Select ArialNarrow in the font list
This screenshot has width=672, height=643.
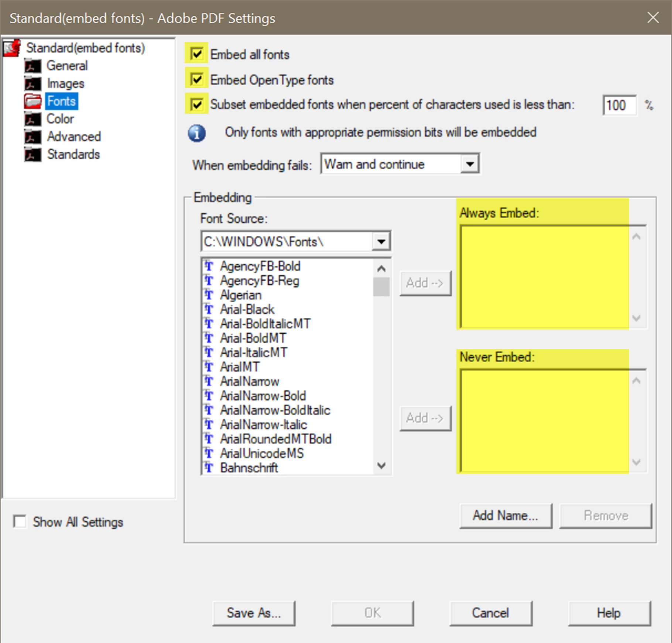click(x=250, y=381)
